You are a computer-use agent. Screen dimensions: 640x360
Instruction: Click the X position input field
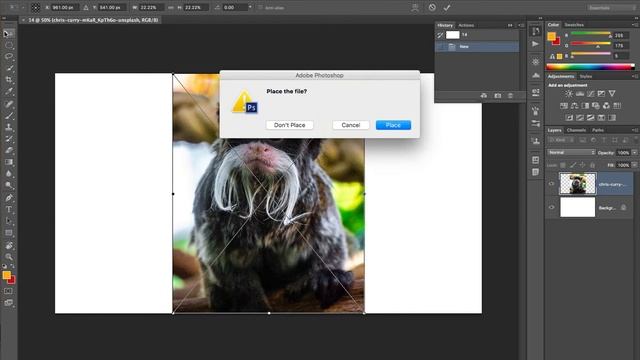[x=65, y=7]
